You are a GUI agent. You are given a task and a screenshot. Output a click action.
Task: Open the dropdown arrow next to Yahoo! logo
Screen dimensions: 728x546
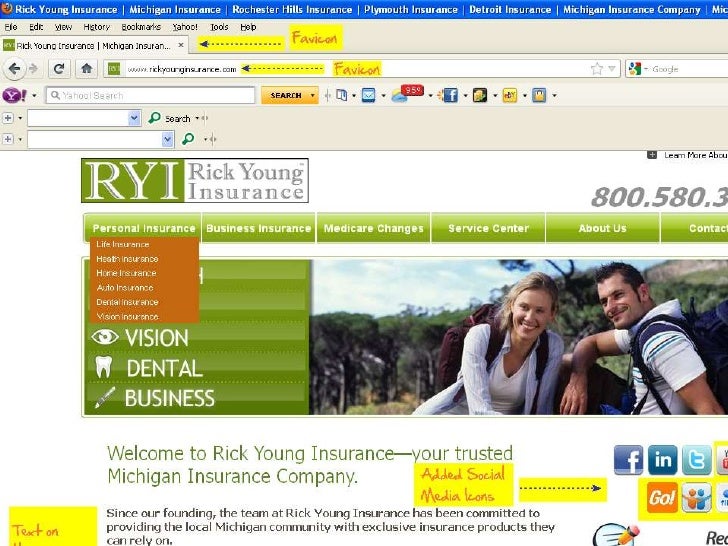pos(34,96)
